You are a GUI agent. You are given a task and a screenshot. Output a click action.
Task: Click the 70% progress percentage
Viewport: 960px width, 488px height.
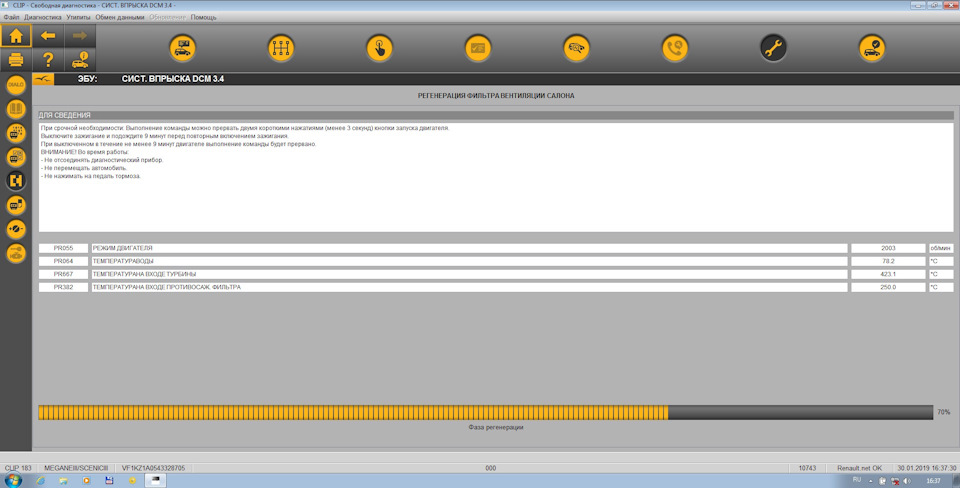943,413
